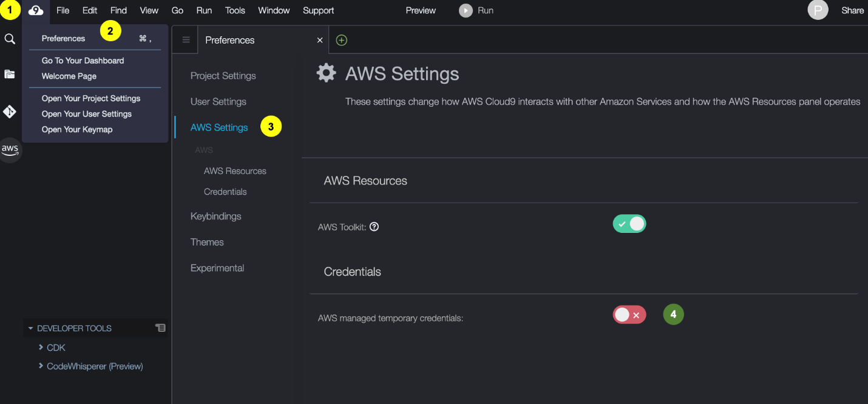Click the Run button in the toolbar
The height and width of the screenshot is (404, 868).
coord(476,10)
